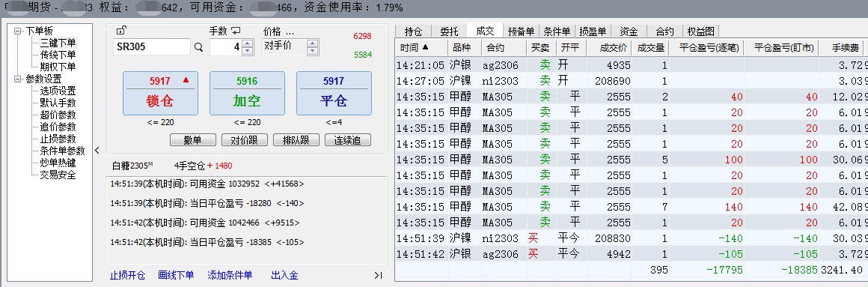Click the 连续追 button
This screenshot has height=287, width=868.
pos(348,140)
